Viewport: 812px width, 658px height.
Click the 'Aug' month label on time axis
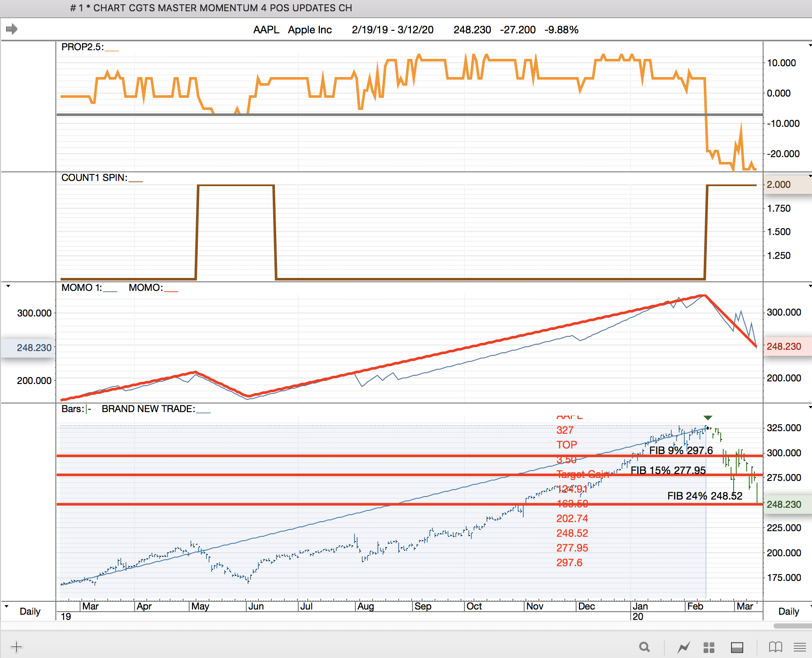[x=366, y=606]
